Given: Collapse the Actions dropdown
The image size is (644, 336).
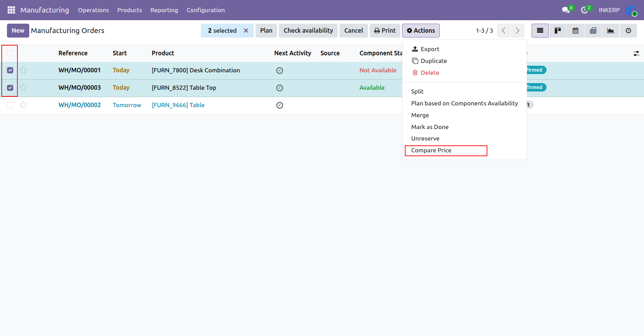Looking at the screenshot, I should click(x=421, y=31).
